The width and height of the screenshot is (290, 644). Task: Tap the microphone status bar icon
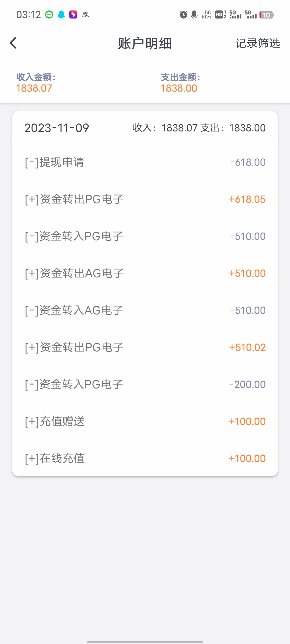point(194,14)
